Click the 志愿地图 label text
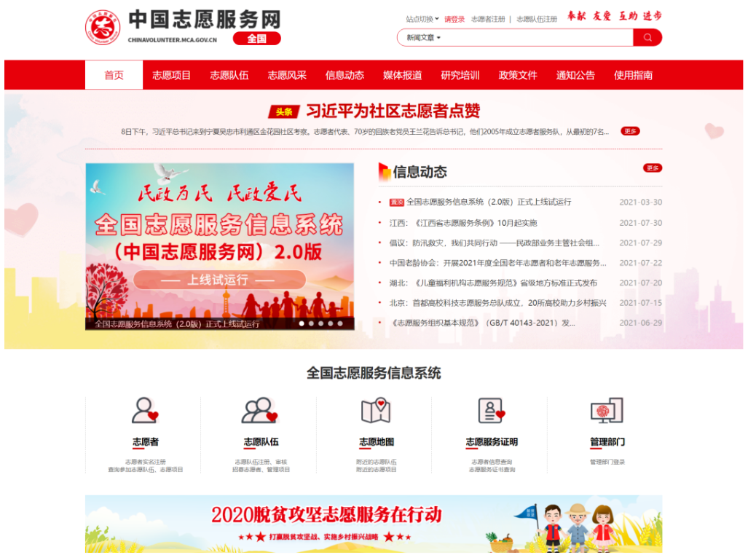Viewport: 756px width, 555px height. click(x=376, y=441)
